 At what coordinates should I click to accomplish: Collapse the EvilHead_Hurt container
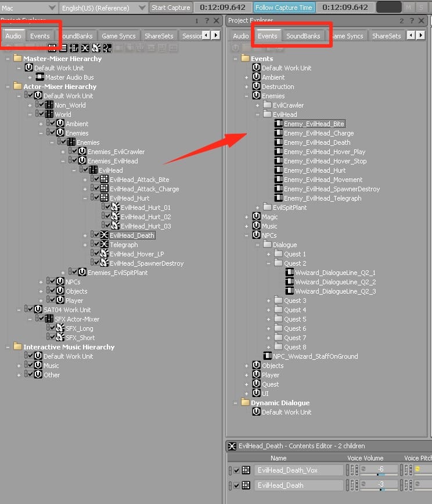85,198
